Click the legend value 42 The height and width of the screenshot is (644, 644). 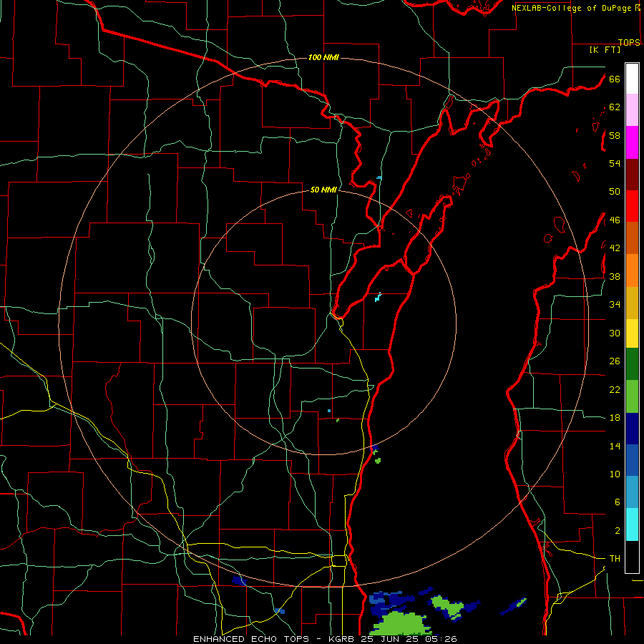pos(615,248)
